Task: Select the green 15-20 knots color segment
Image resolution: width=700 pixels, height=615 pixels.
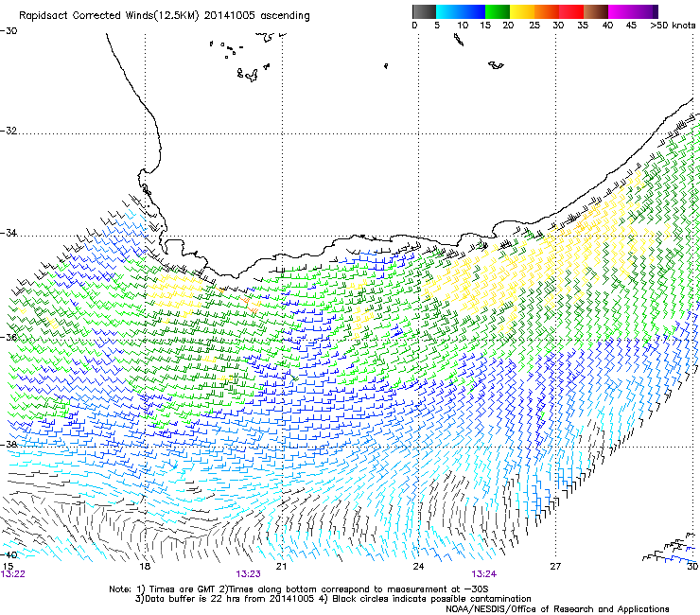Action: [x=498, y=11]
